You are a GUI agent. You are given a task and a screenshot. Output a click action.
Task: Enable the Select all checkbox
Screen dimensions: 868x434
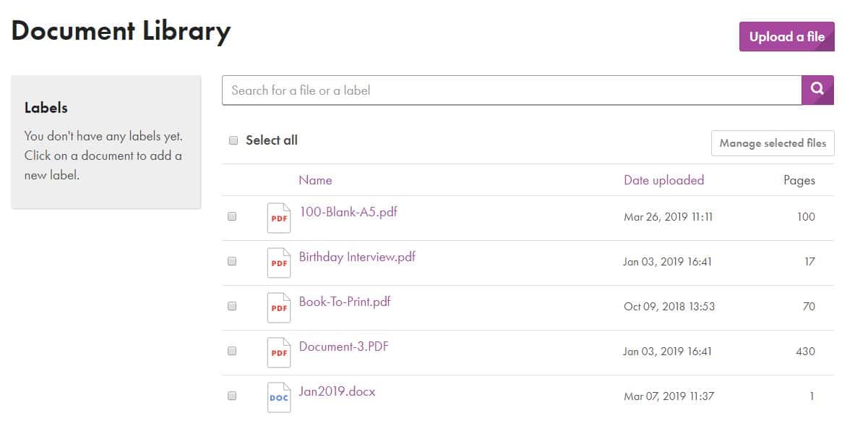233,140
